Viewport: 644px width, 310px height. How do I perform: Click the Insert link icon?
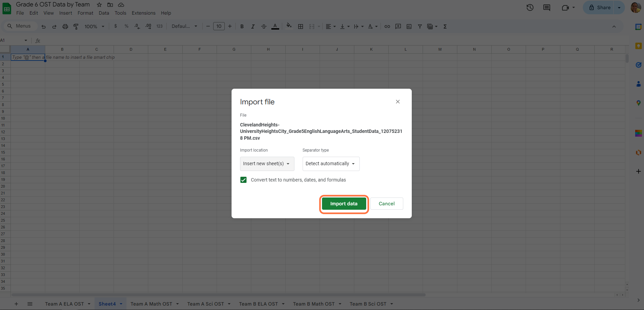tap(387, 27)
